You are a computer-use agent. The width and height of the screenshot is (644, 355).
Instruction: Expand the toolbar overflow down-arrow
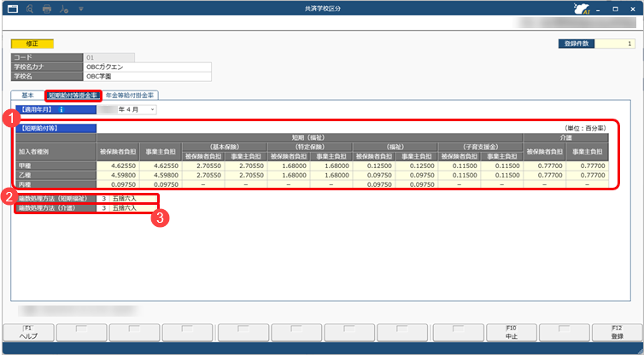coord(81,9)
